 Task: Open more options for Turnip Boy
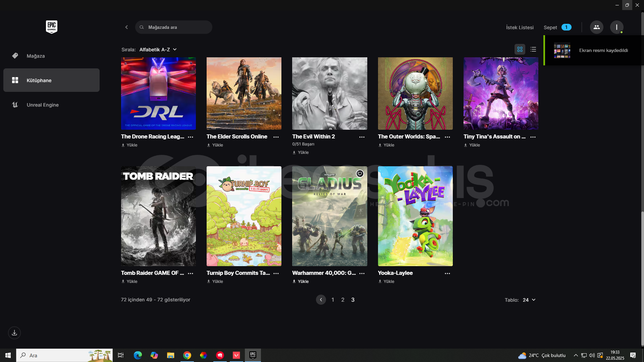tap(276, 274)
